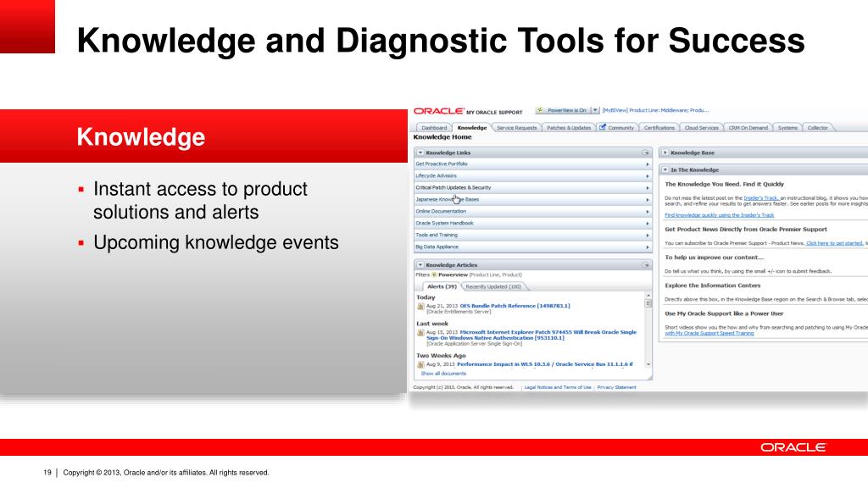The height and width of the screenshot is (488, 868).
Task: Click the Oracle My Oracle Support logo
Action: 468,111
